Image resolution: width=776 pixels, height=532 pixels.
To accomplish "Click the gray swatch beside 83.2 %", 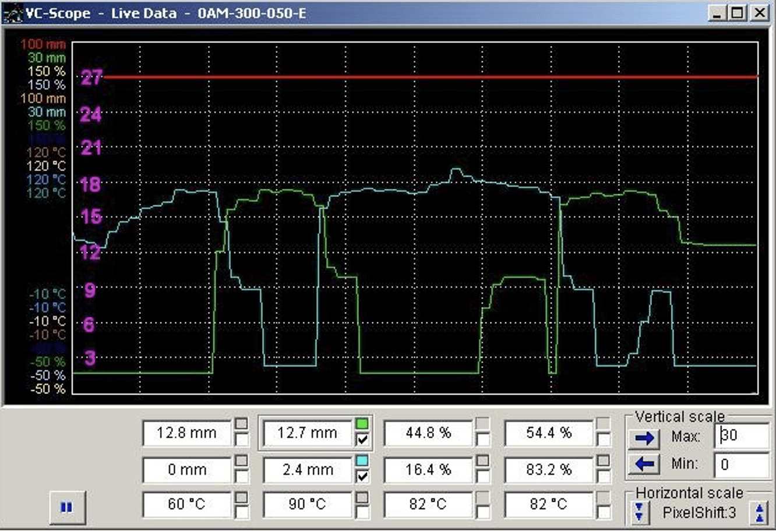I will tap(603, 461).
